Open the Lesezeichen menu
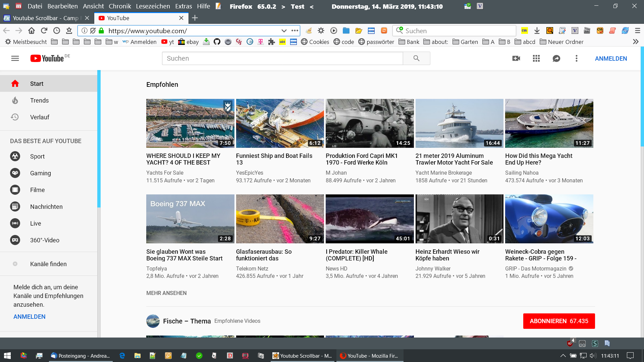Image resolution: width=644 pixels, height=362 pixels. pyautogui.click(x=153, y=6)
